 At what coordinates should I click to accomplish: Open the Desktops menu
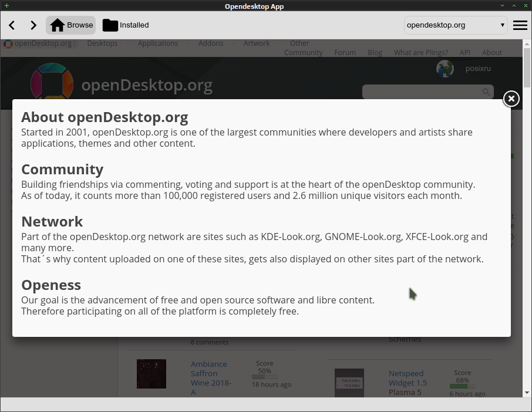pyautogui.click(x=102, y=43)
